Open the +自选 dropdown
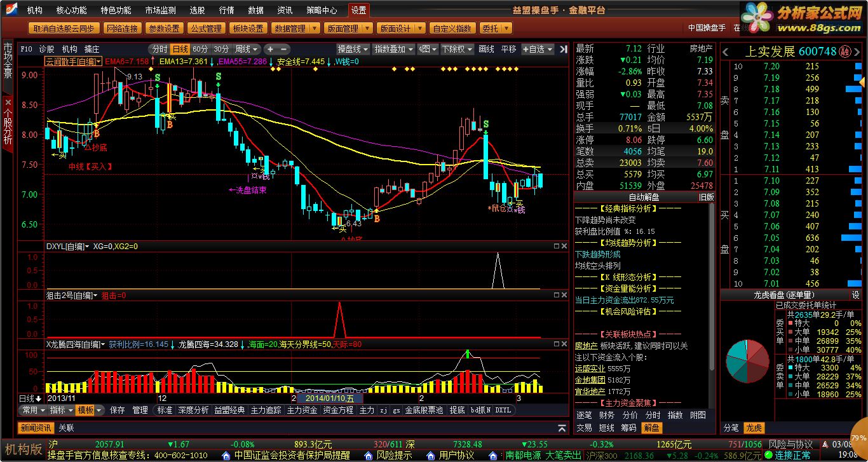 point(538,49)
